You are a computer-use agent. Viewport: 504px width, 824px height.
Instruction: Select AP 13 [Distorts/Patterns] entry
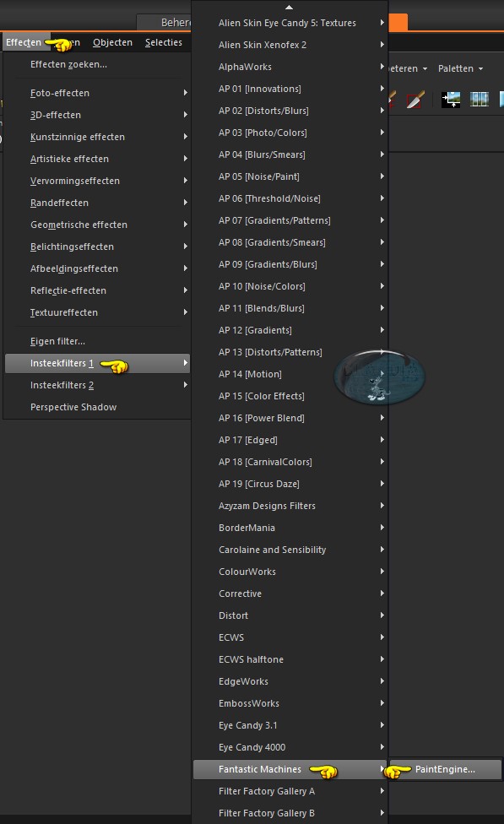(x=290, y=352)
